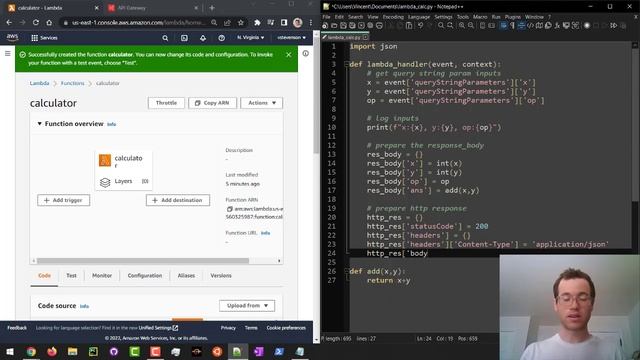
Task: Click Notepad++ Start Recording macro icon
Action: (587, 25)
